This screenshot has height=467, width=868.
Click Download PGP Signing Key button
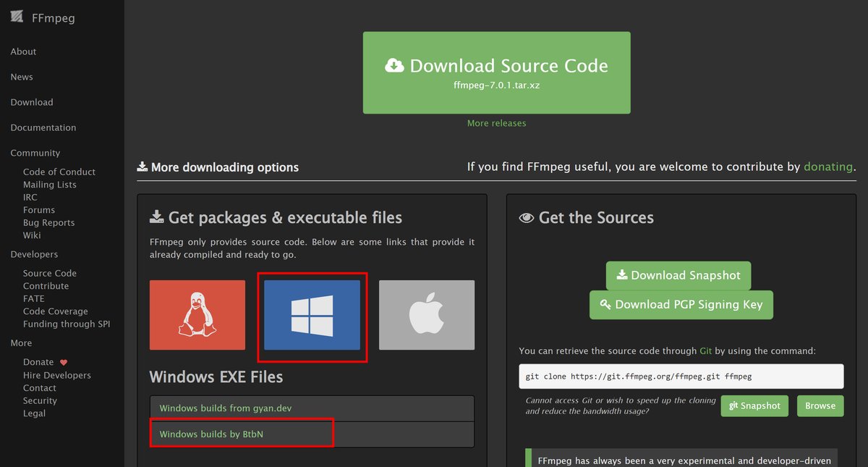tap(681, 305)
